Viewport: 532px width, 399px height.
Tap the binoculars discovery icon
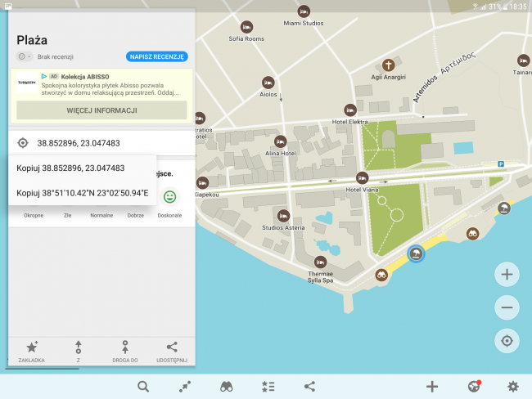point(227,387)
